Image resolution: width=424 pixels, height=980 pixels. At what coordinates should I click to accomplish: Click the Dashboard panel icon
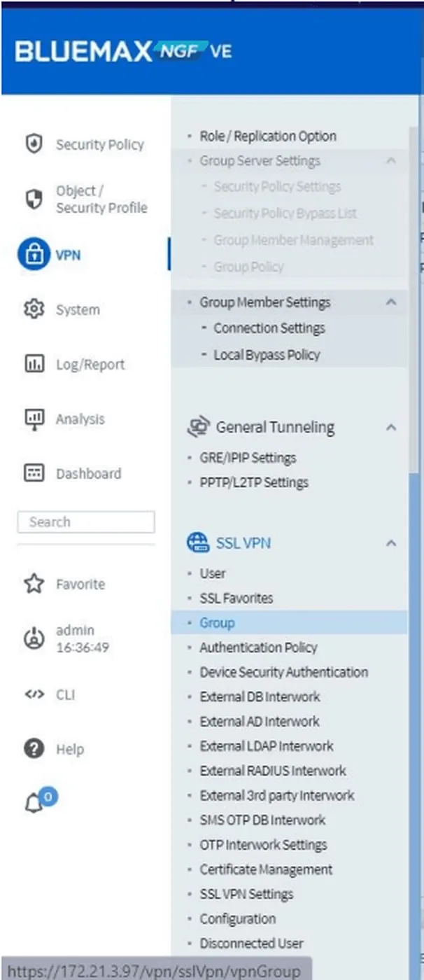click(x=34, y=473)
